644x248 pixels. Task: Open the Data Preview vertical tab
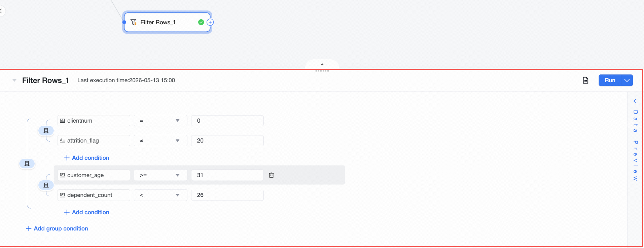(635, 145)
